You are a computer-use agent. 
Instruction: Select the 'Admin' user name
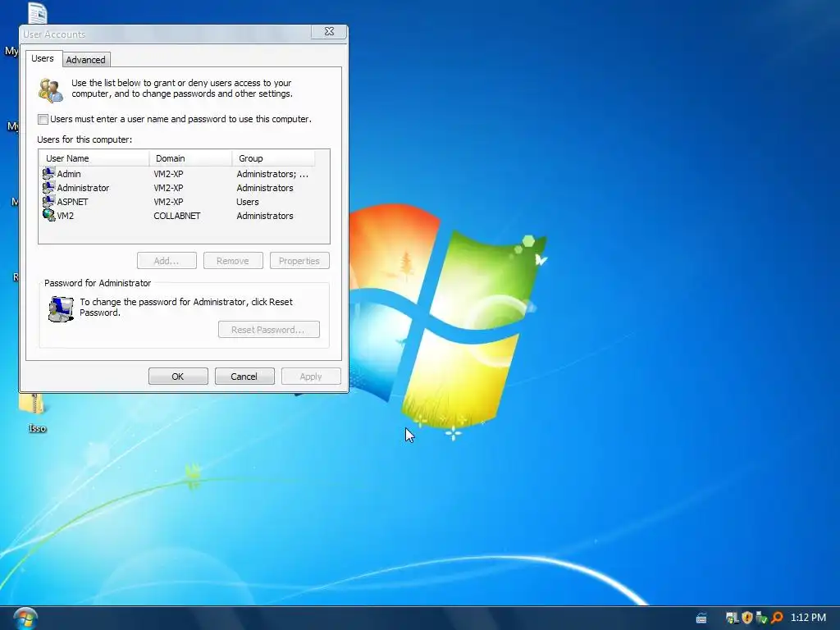(69, 174)
